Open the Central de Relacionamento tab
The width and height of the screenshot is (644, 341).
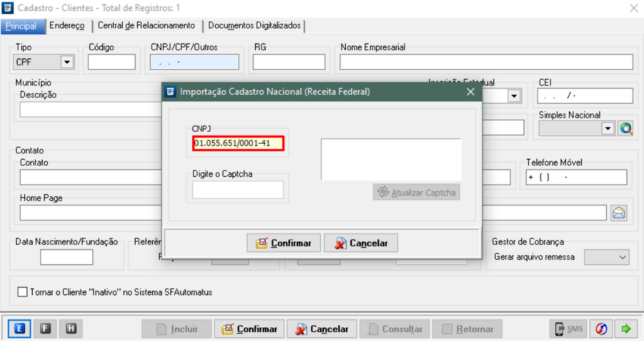pyautogui.click(x=146, y=26)
